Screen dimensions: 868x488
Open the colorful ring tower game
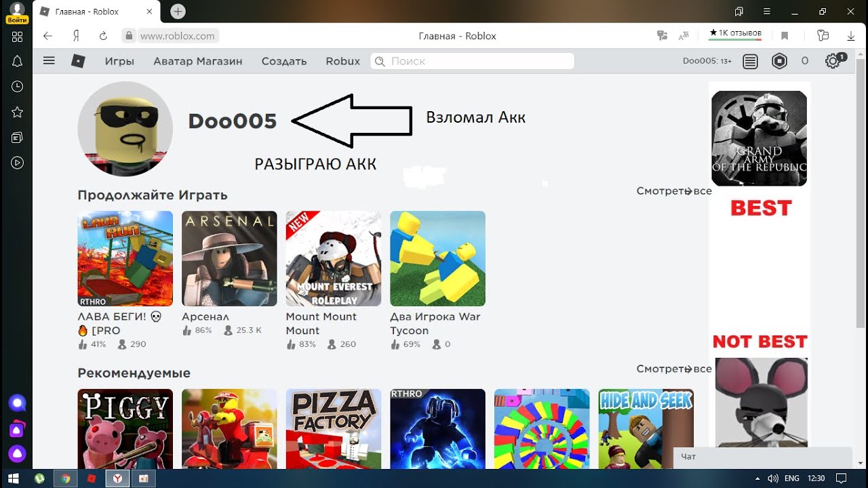pyautogui.click(x=542, y=429)
